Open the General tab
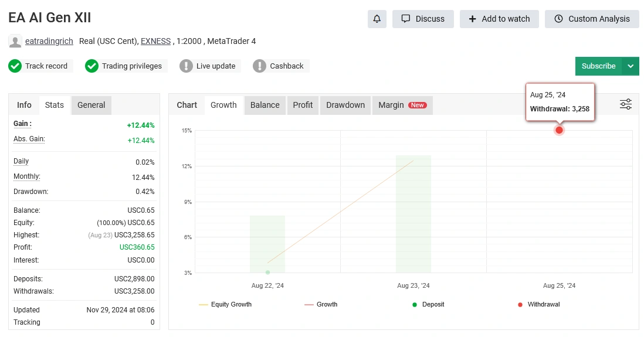Screen dimensions: 644x337 [x=91, y=105]
